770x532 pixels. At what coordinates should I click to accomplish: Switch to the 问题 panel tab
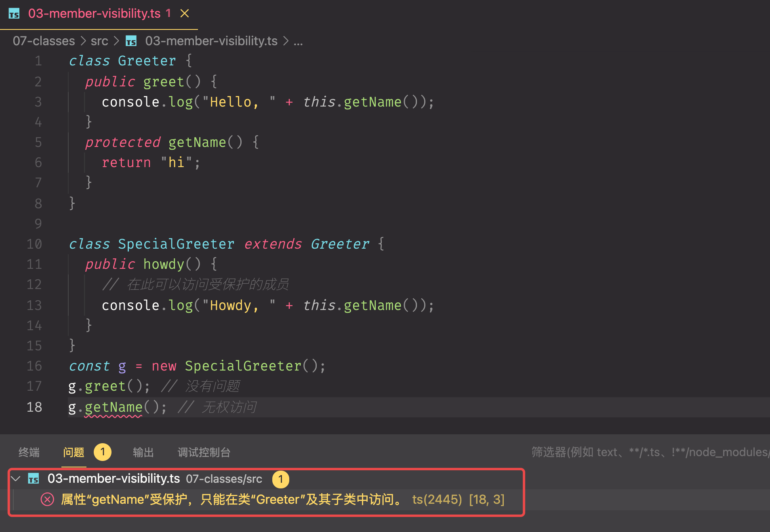[x=74, y=452]
